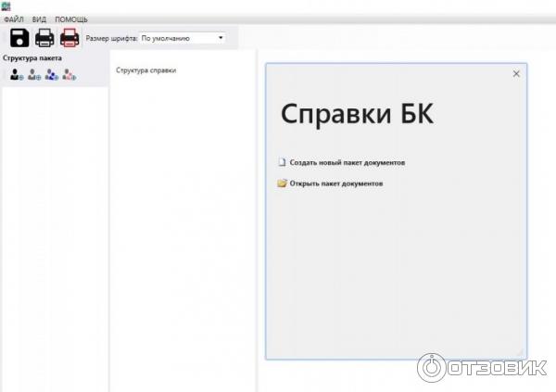Click the red printer icon

pyautogui.click(x=69, y=38)
